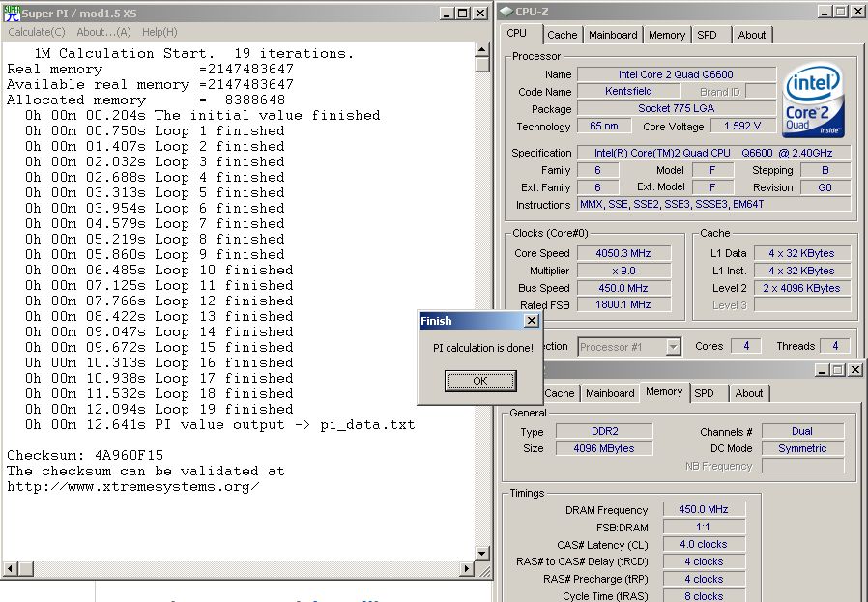Click the 'PI value output -> pi_data.txt' line
This screenshot has width=868, height=602.
click(219, 425)
